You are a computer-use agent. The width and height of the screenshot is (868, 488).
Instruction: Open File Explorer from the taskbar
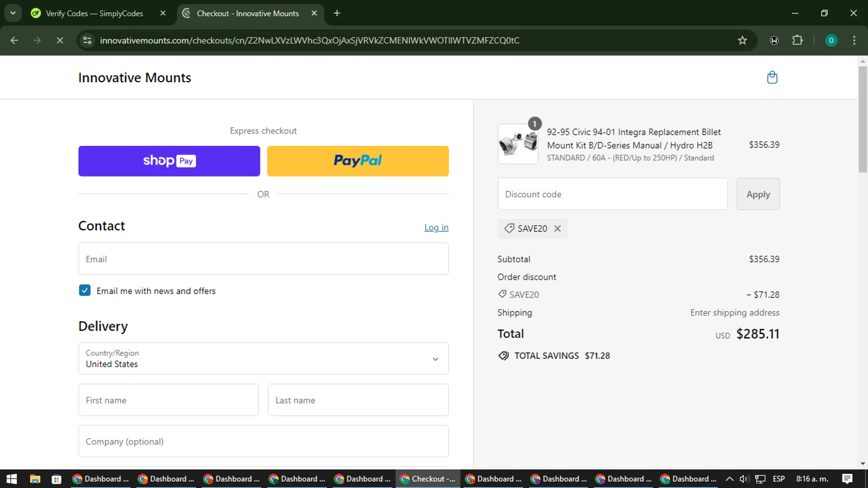click(x=35, y=479)
